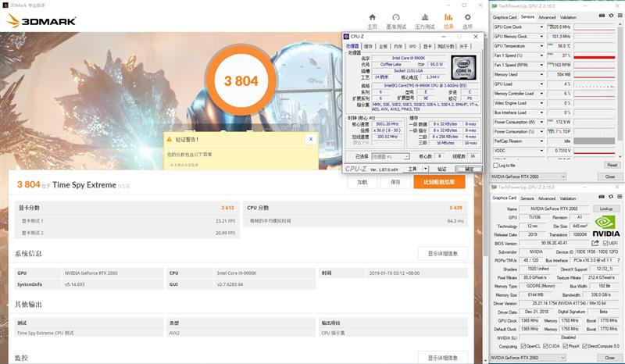Open the 结果 results section
625x364 pixels.
coord(448,21)
